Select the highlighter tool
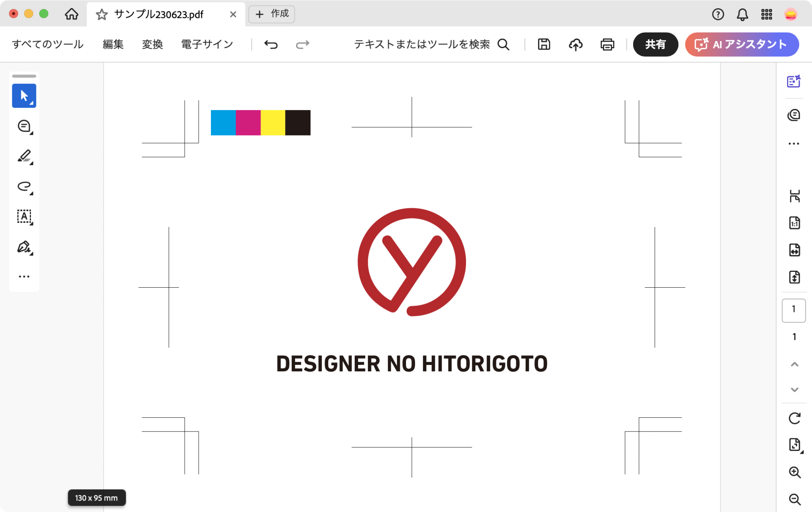Image resolution: width=812 pixels, height=512 pixels. click(x=24, y=156)
